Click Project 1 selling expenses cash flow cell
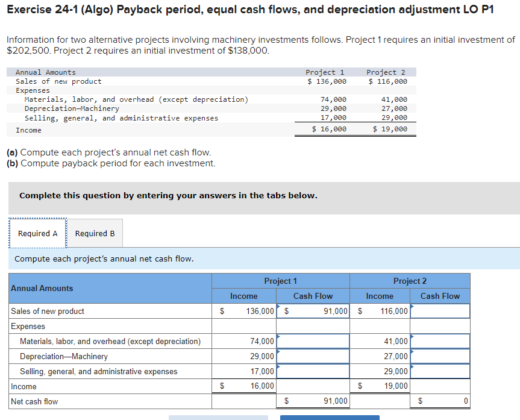The width and height of the screenshot is (520, 420). tap(313, 371)
